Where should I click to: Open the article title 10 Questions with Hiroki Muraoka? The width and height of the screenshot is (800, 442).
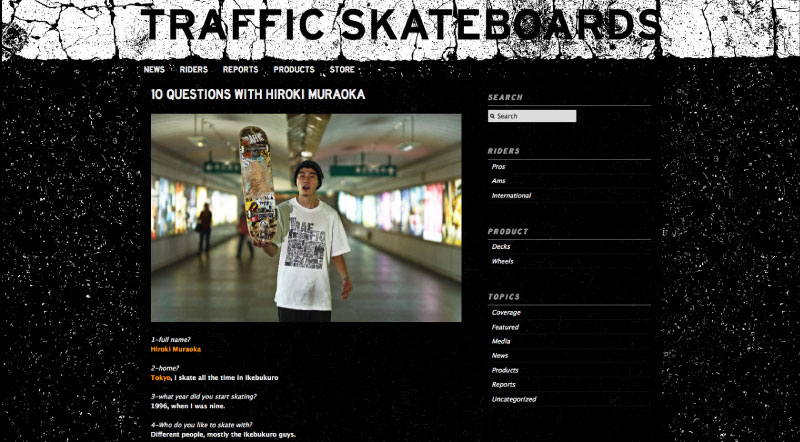tap(258, 94)
